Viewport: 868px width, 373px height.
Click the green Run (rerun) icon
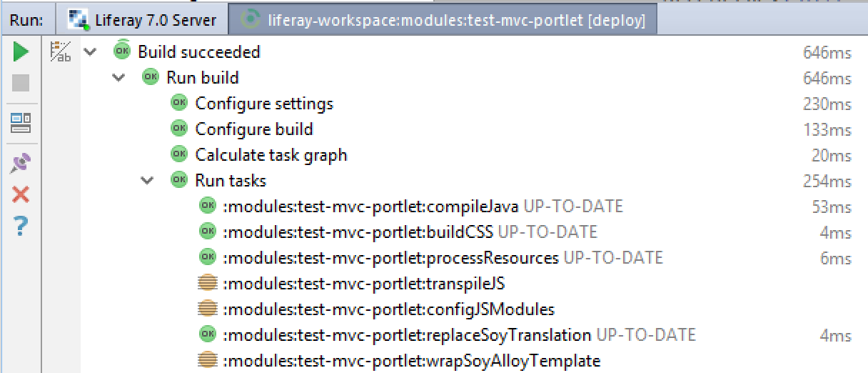(21, 52)
